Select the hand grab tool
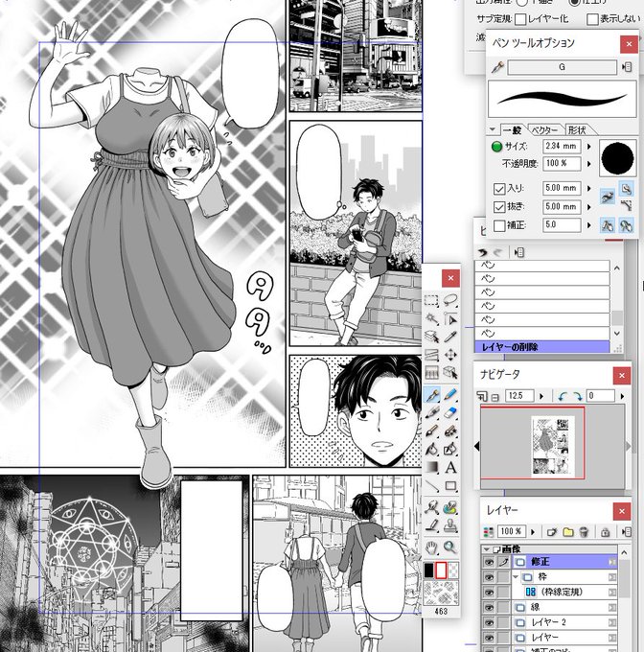 [431, 547]
